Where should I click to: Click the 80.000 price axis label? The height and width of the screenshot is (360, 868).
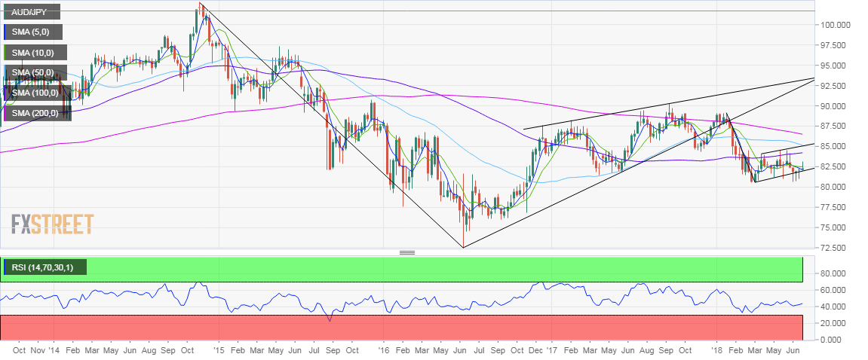pyautogui.click(x=835, y=187)
